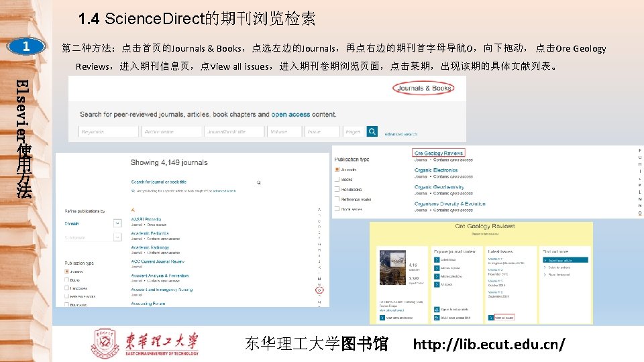The width and height of the screenshot is (644, 362).
Task: Click the Issue search field
Action: tap(322, 132)
